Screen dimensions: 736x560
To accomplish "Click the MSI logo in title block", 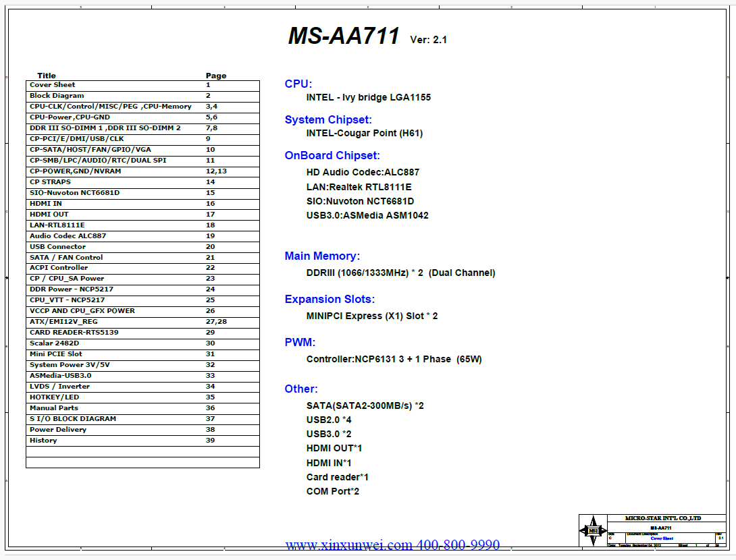I will 593,530.
